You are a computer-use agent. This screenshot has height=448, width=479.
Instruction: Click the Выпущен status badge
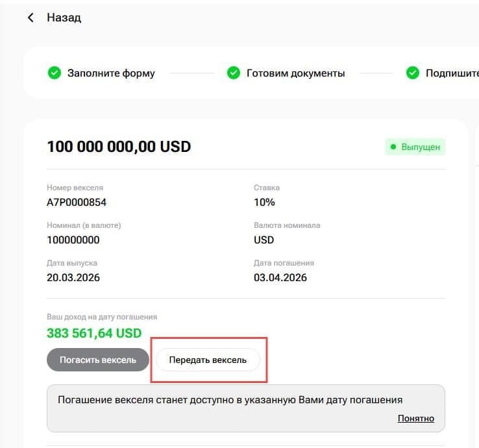(x=415, y=147)
